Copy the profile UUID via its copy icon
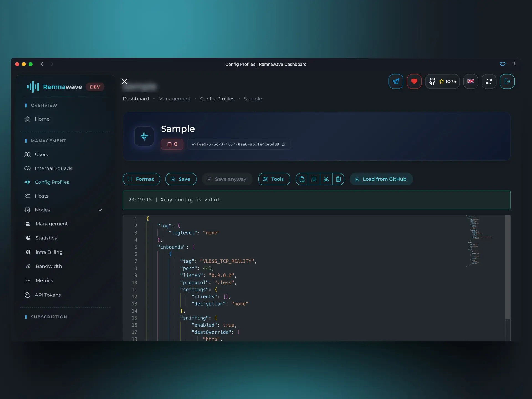This screenshot has width=532, height=399. 283,144
